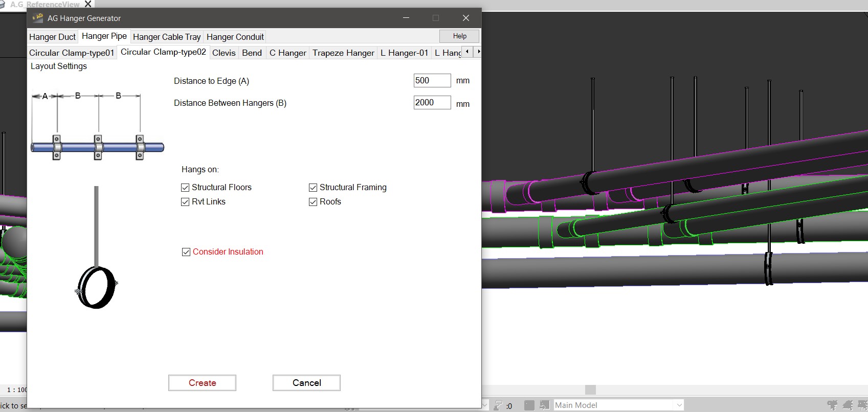Viewport: 868px width, 412px height.
Task: Close the A.G ReferenceView tab
Action: coord(88,4)
